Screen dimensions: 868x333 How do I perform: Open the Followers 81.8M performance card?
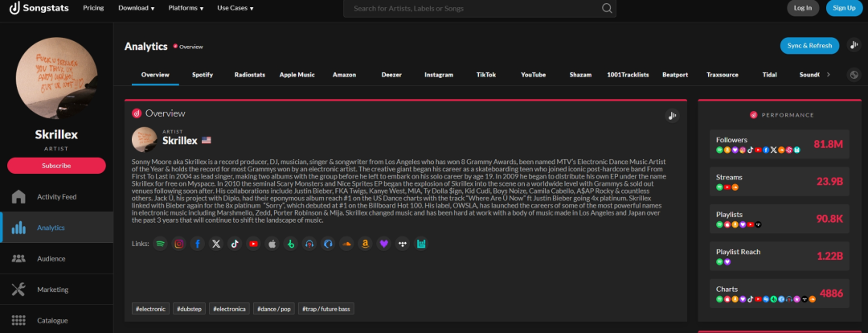pos(779,144)
